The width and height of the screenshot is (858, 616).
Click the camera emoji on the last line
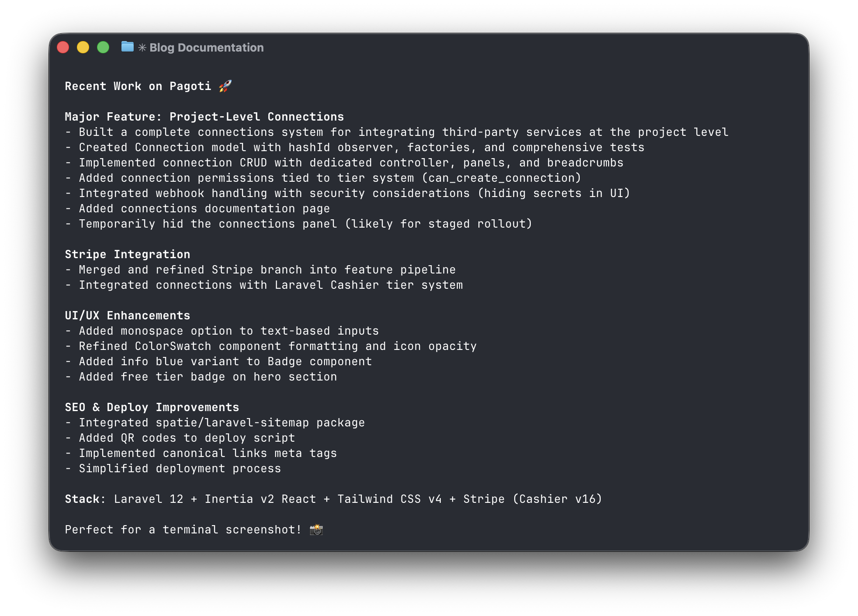point(316,529)
